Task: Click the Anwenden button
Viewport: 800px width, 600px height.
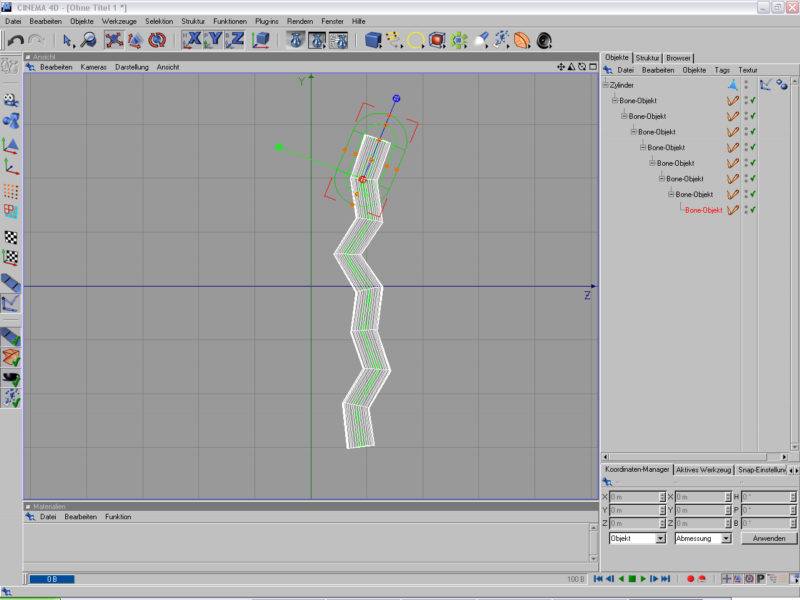Action: tap(768, 538)
